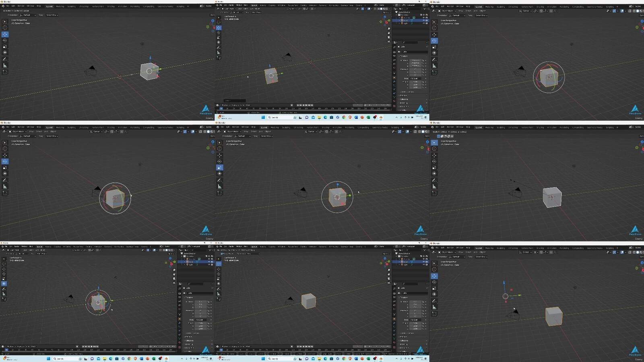Viewport: 644px width, 362px height.
Task: Play animation in top-middle timeline
Action: (x=307, y=105)
